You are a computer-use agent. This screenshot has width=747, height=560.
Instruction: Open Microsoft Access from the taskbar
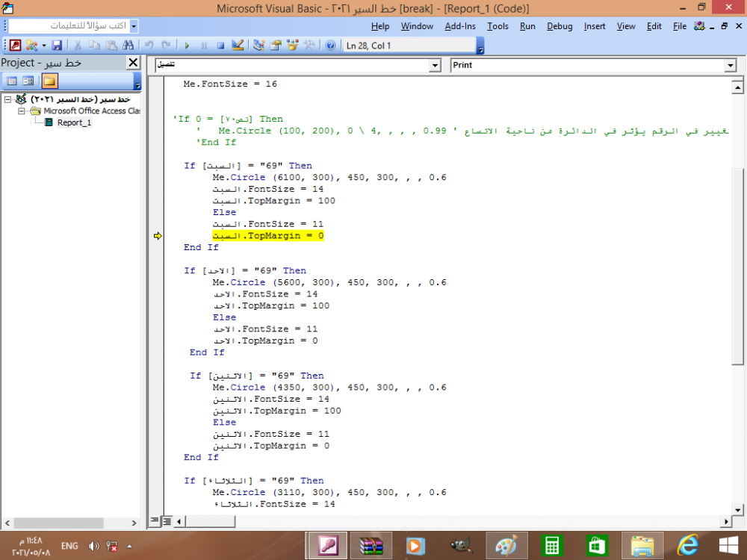(328, 546)
